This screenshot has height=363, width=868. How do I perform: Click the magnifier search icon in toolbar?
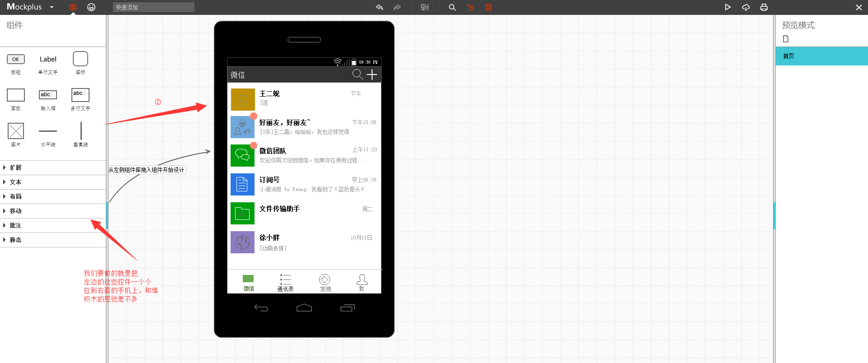452,7
